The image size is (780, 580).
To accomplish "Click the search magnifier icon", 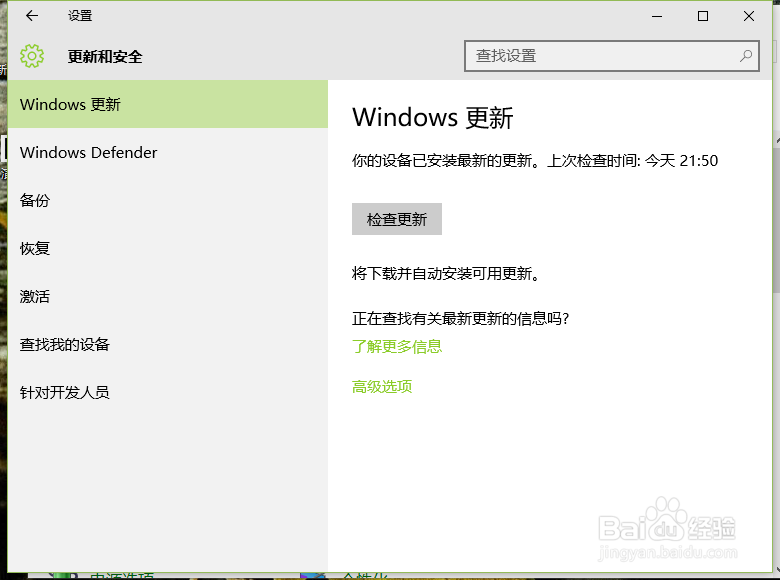I will 745,56.
